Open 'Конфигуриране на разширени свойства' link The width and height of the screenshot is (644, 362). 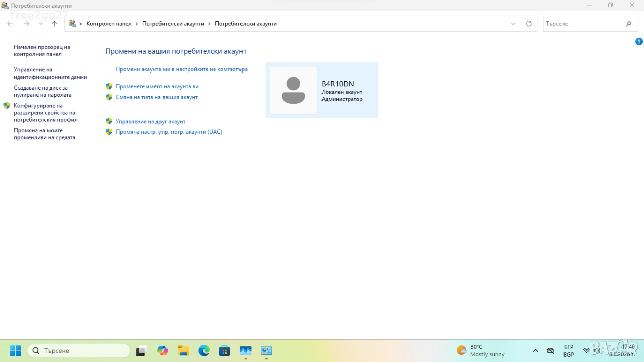click(x=45, y=113)
